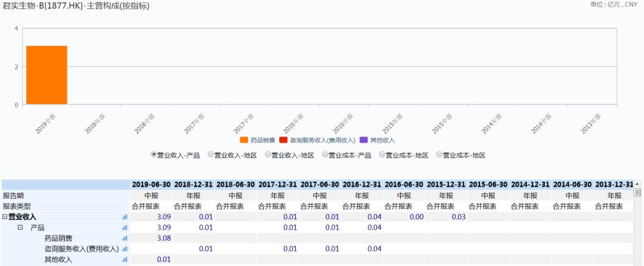Screen dimensions: 644x266
Task: Click the 2019中报 x-axis label
Action: 45,123
